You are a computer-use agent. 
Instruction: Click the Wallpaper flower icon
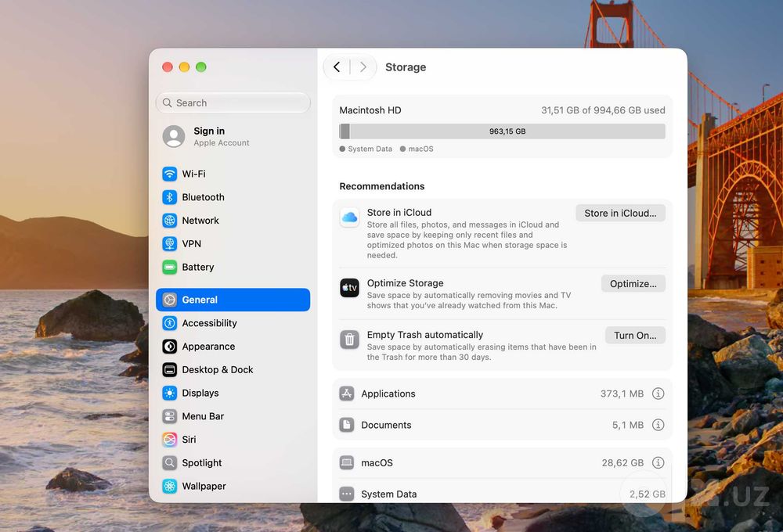[x=170, y=486]
